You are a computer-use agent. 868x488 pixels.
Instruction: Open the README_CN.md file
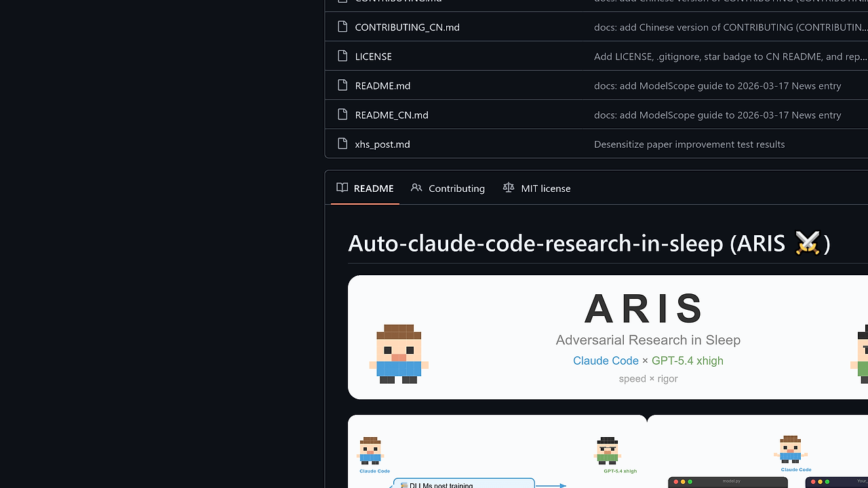tap(391, 115)
